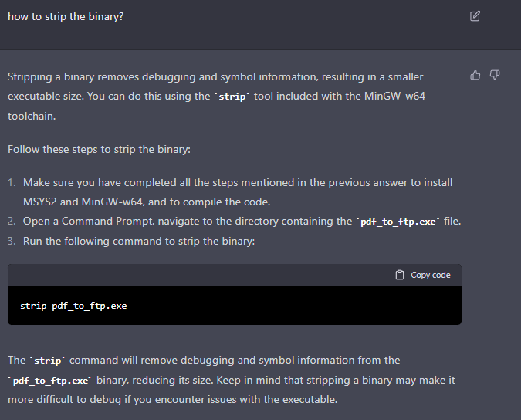Viewport: 521px width, 420px height.
Task: Click inline code "strip" in the final paragraph
Action: tap(48, 361)
